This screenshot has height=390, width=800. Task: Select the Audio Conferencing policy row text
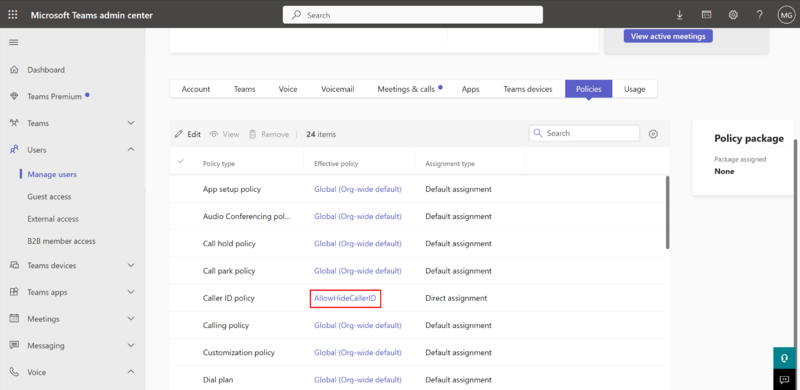[247, 216]
